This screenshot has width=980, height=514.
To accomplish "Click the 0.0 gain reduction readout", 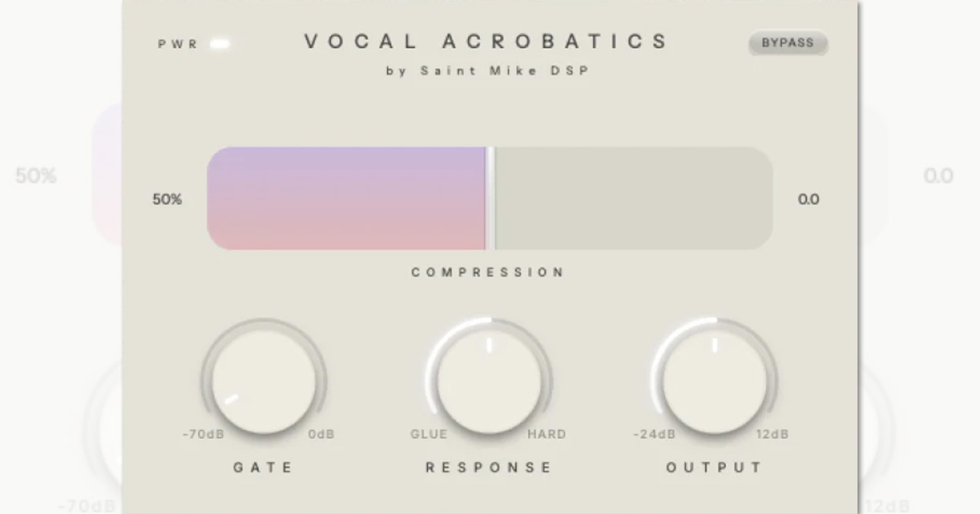I will pos(808,198).
